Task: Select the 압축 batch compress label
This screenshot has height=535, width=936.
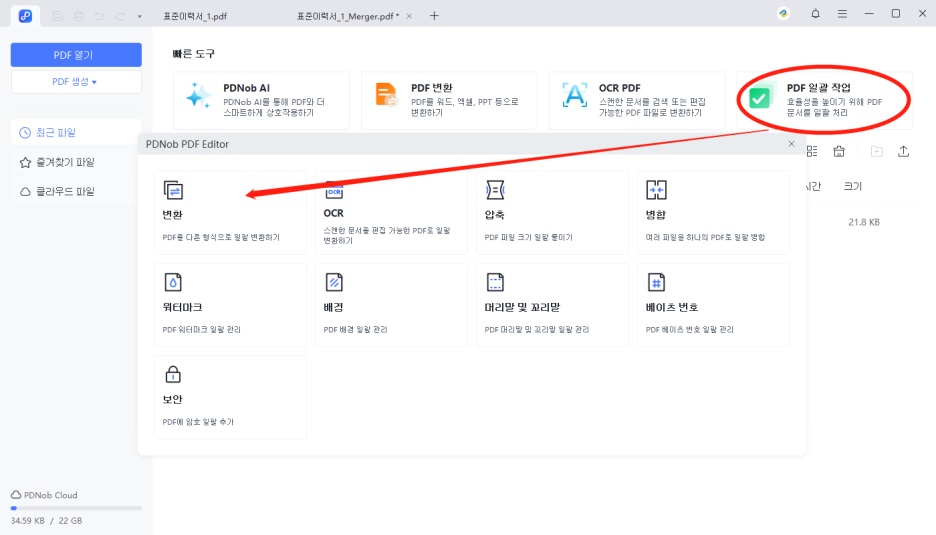Action: (495, 215)
